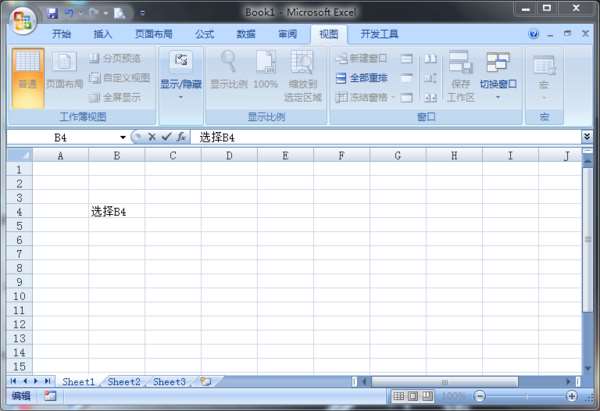Viewport: 600px width, 411px height.
Task: Undo the last action
Action: 69,13
